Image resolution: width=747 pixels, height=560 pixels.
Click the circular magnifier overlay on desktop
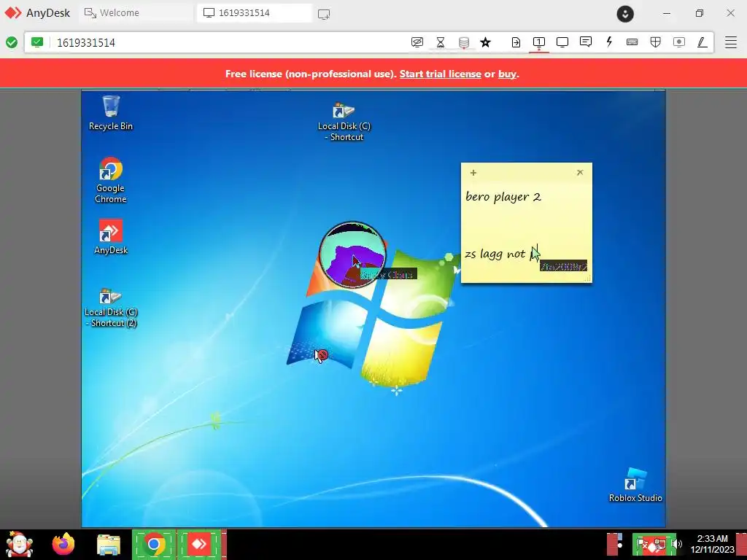(x=352, y=254)
